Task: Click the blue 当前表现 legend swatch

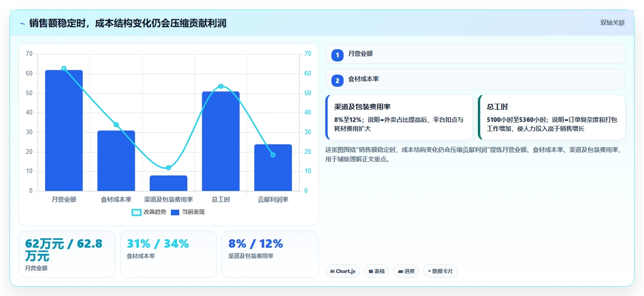Action: [175, 213]
